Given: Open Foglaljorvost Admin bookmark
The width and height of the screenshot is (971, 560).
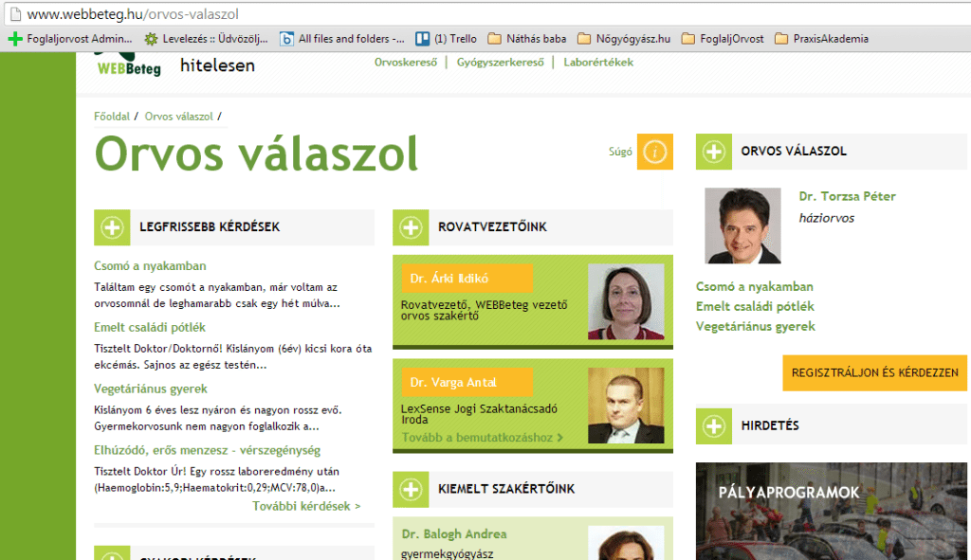Looking at the screenshot, I should click(70, 39).
